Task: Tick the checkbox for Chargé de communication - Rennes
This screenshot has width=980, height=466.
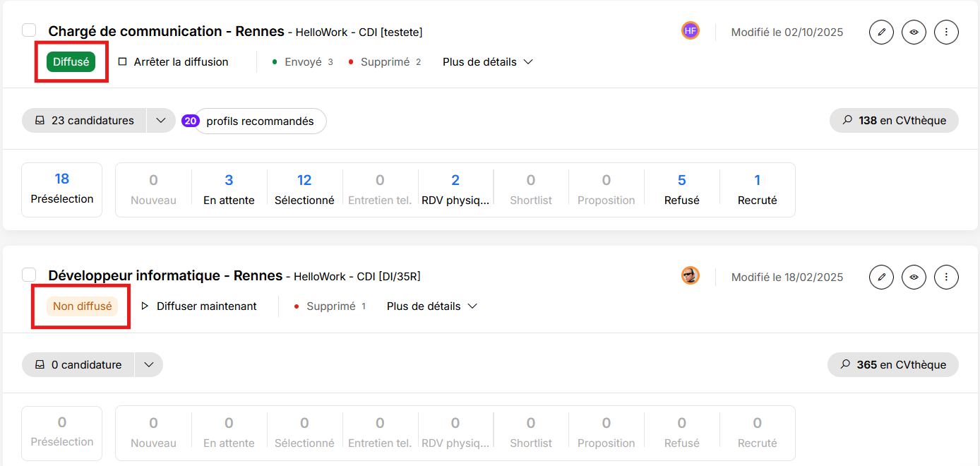Action: [x=29, y=30]
